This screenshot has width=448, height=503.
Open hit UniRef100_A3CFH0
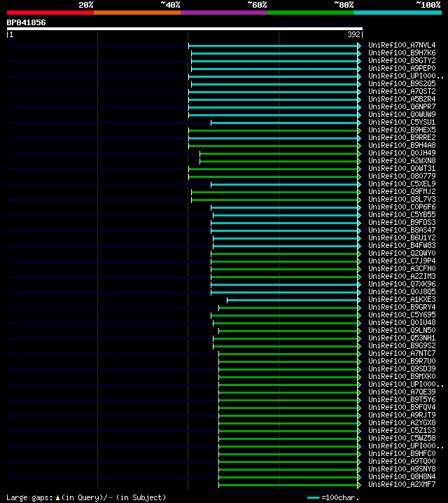click(x=402, y=268)
